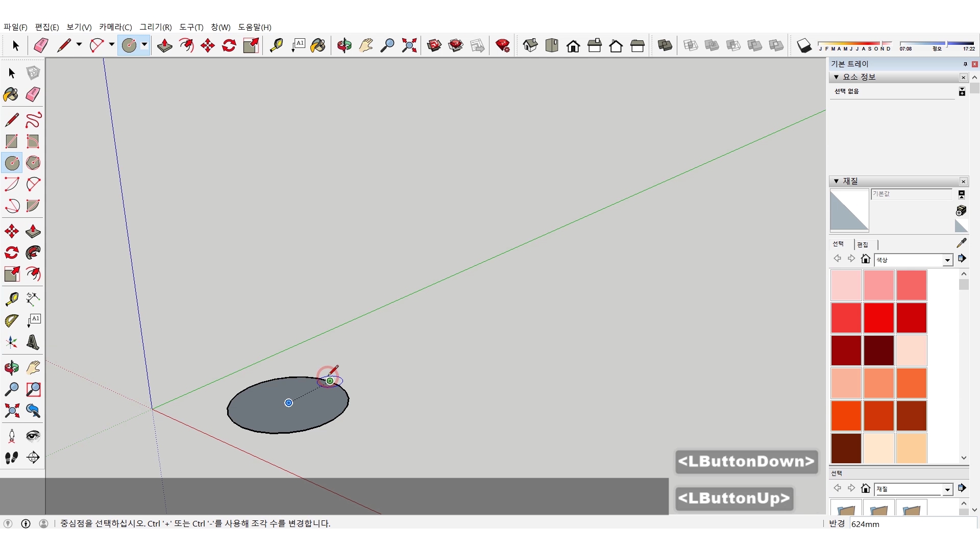Select the Protractor tool in left toolbar

[x=12, y=320]
